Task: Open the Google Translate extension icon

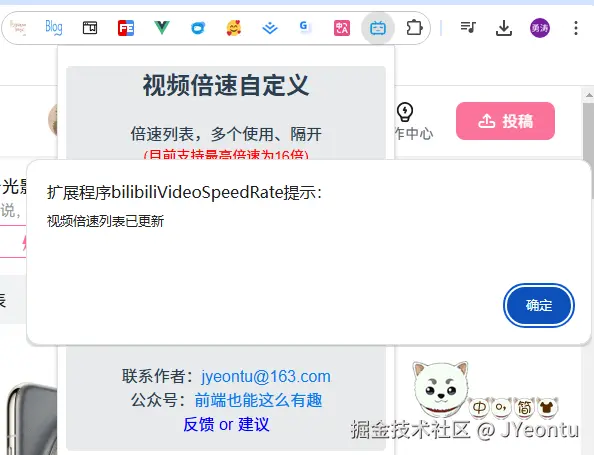Action: coord(305,27)
